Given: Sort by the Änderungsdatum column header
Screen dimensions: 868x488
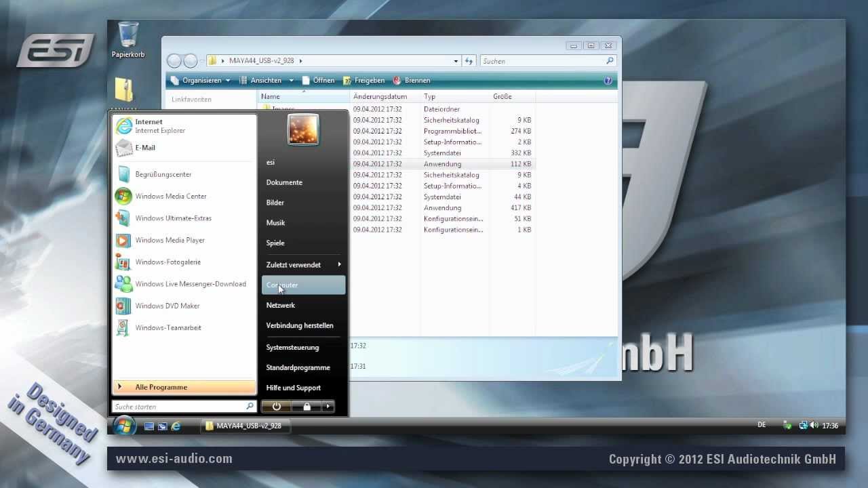Looking at the screenshot, I should tap(384, 97).
